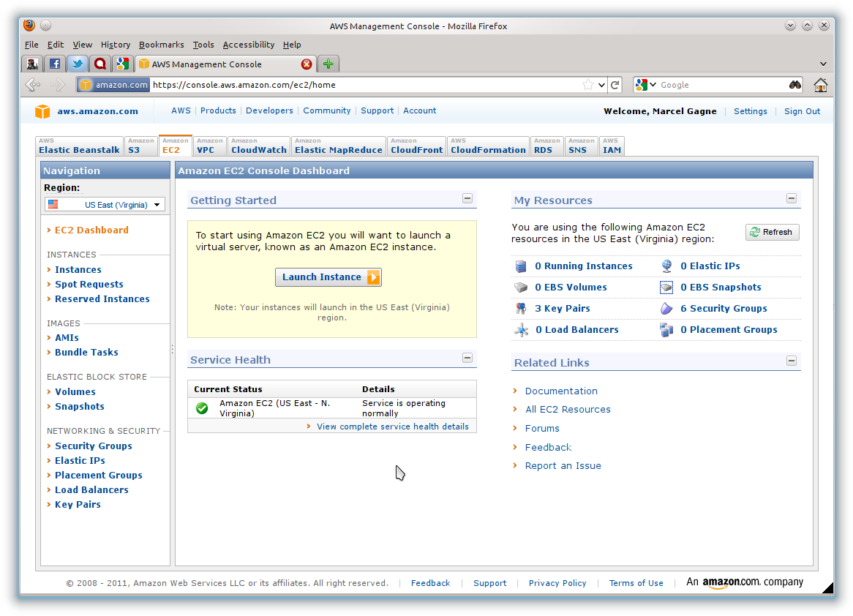Click the Placement Groups icon

(x=666, y=330)
